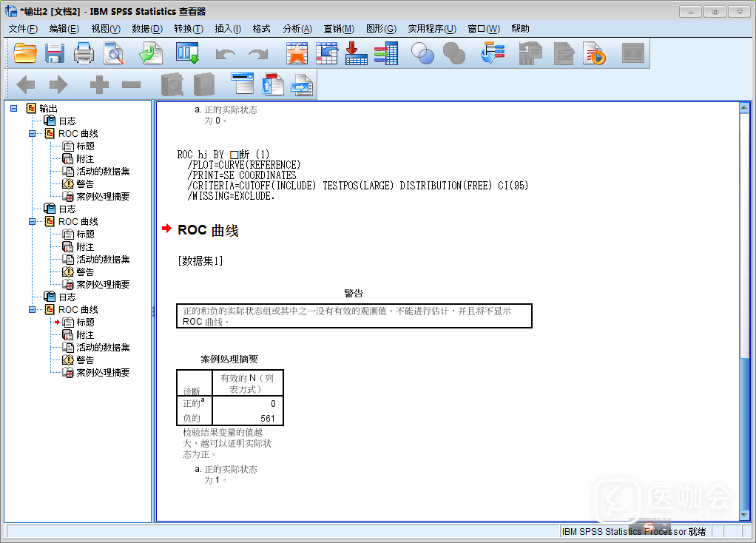Viewport: 756px width, 543px height.
Task: Select last 案例处理摘要 in outline tree
Action: pos(103,373)
